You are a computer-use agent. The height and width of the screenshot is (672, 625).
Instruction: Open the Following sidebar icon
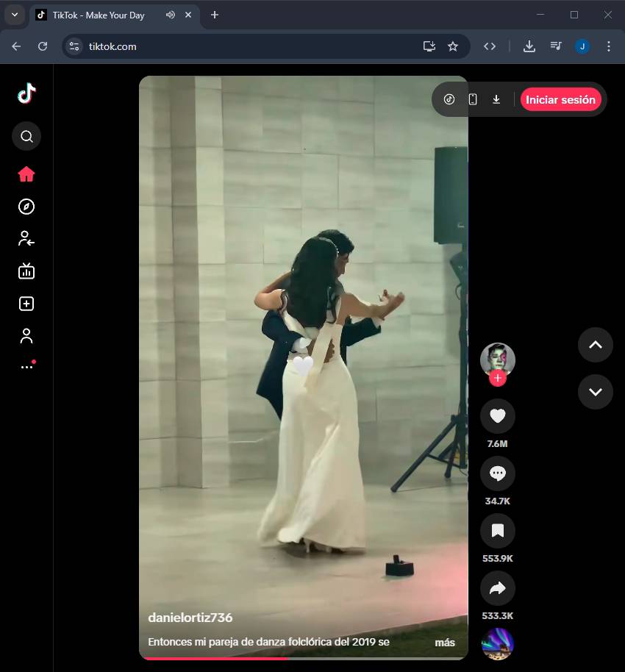(x=26, y=238)
